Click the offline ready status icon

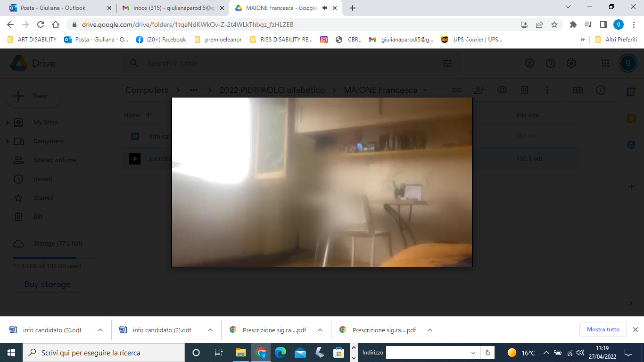pyautogui.click(x=530, y=63)
